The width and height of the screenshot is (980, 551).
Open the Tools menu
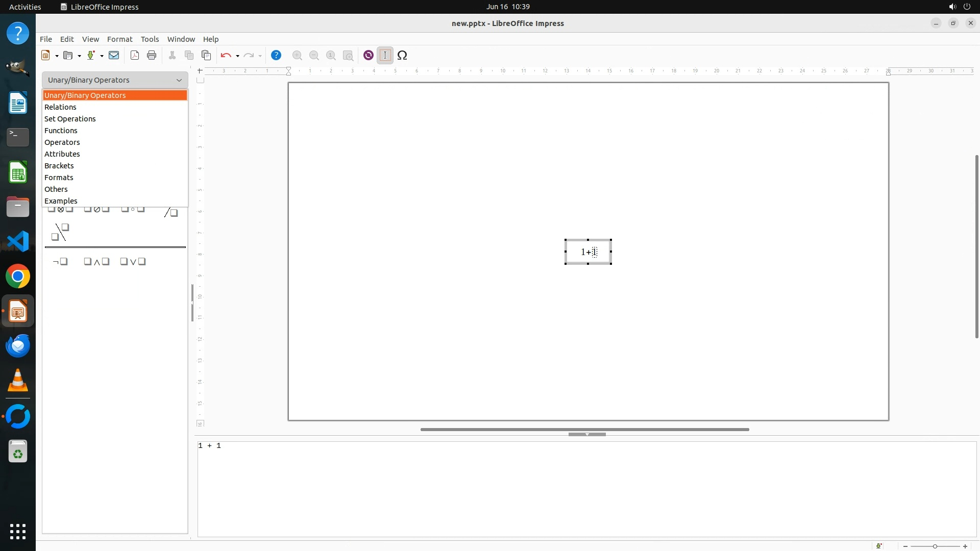pyautogui.click(x=150, y=39)
